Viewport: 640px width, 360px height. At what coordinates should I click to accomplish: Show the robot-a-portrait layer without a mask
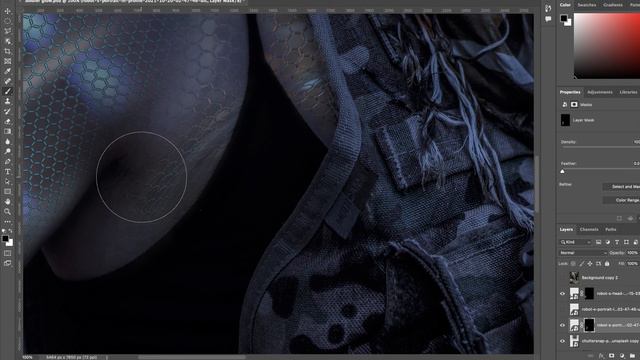click(562, 309)
